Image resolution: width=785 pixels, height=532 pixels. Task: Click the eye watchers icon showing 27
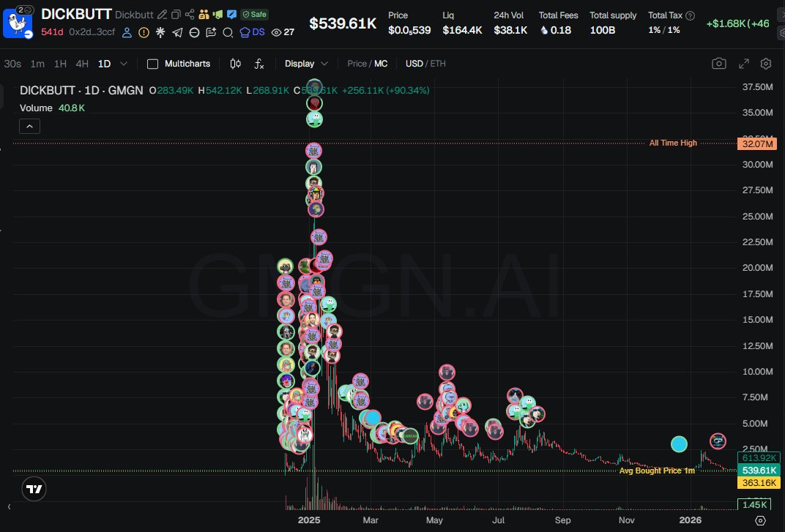click(x=283, y=32)
